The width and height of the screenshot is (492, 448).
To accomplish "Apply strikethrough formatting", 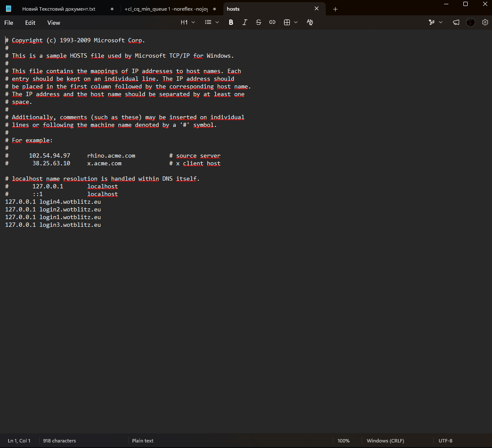I will pyautogui.click(x=259, y=22).
